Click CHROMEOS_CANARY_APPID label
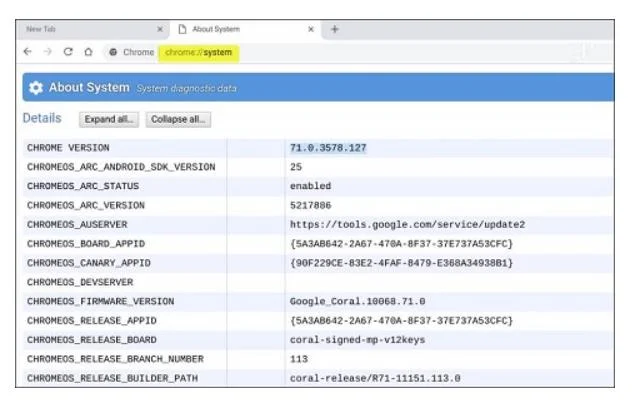 tap(88, 263)
